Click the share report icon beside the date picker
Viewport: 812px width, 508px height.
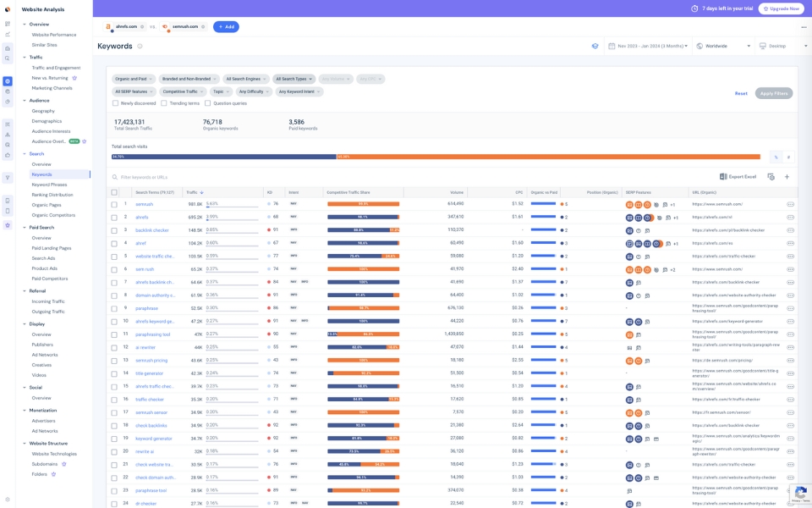tap(596, 44)
